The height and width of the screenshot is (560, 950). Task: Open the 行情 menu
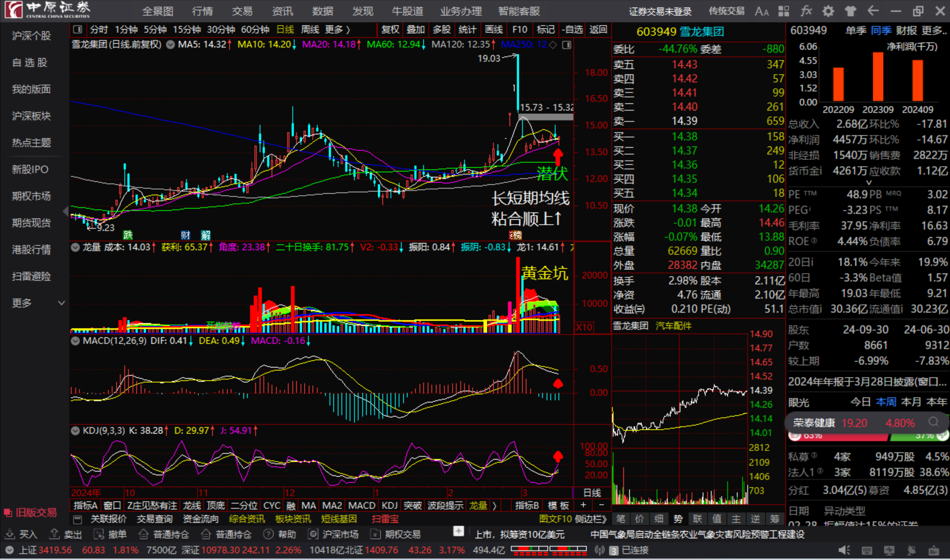(202, 11)
